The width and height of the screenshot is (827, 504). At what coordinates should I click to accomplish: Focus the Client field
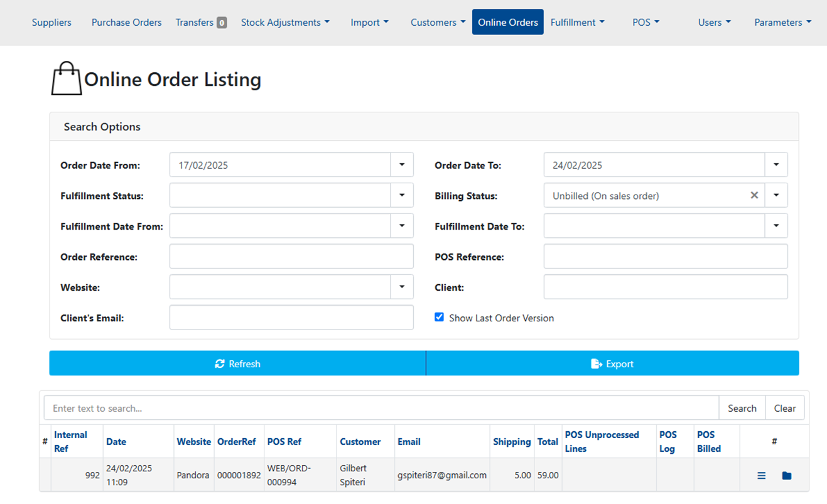666,287
